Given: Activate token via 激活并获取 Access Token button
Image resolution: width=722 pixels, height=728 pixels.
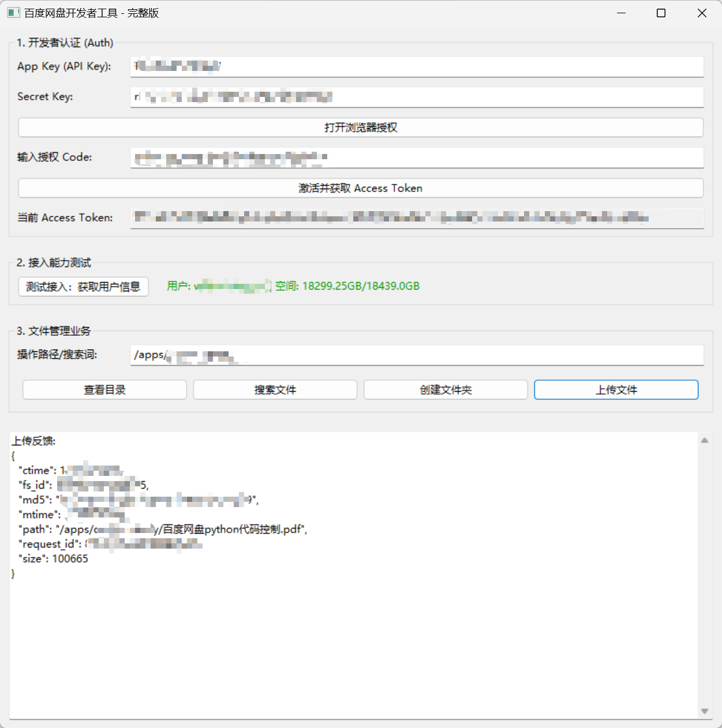Looking at the screenshot, I should pyautogui.click(x=361, y=188).
